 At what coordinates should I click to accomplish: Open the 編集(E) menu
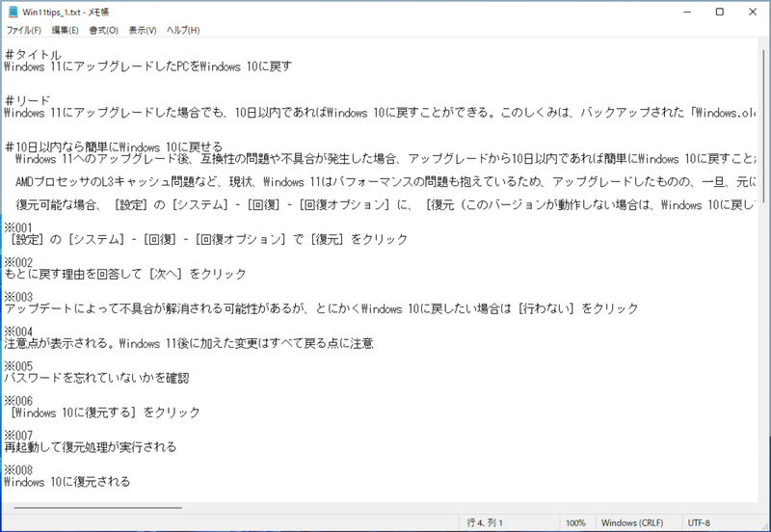click(x=65, y=31)
